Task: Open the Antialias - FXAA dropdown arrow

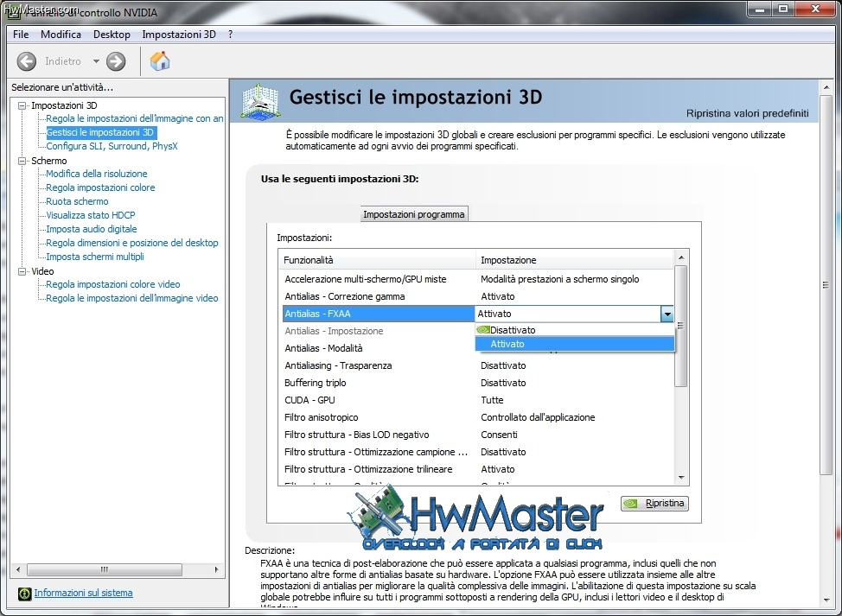Action: (x=667, y=314)
